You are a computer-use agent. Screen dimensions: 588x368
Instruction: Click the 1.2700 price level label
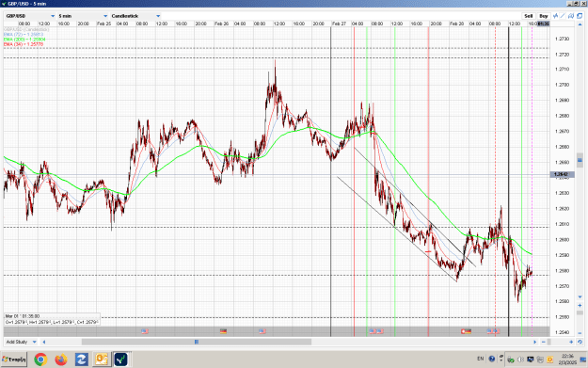562,85
